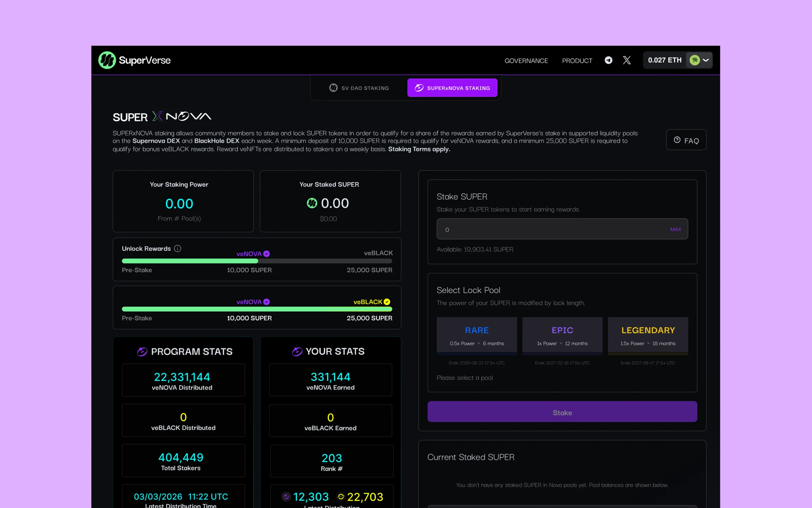
Task: Click the 203 Rank # value
Action: click(332, 458)
